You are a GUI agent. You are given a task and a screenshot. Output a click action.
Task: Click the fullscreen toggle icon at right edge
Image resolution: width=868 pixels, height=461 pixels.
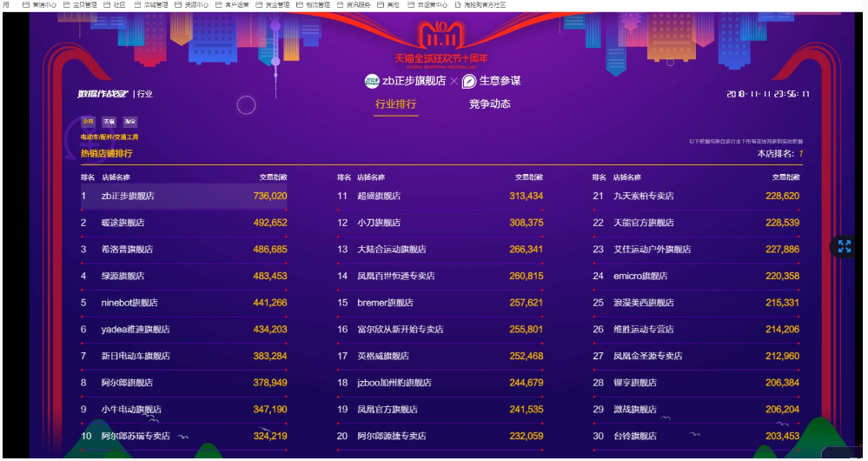[x=845, y=246]
